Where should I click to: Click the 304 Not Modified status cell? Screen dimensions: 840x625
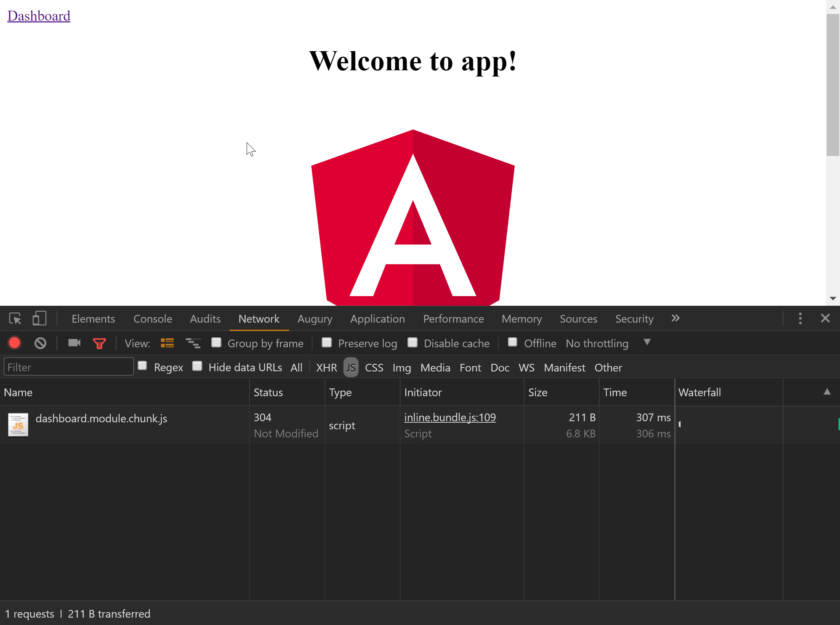(287, 425)
